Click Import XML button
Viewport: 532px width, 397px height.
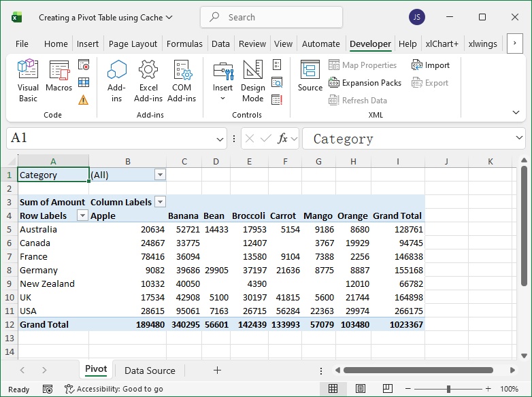(x=430, y=65)
